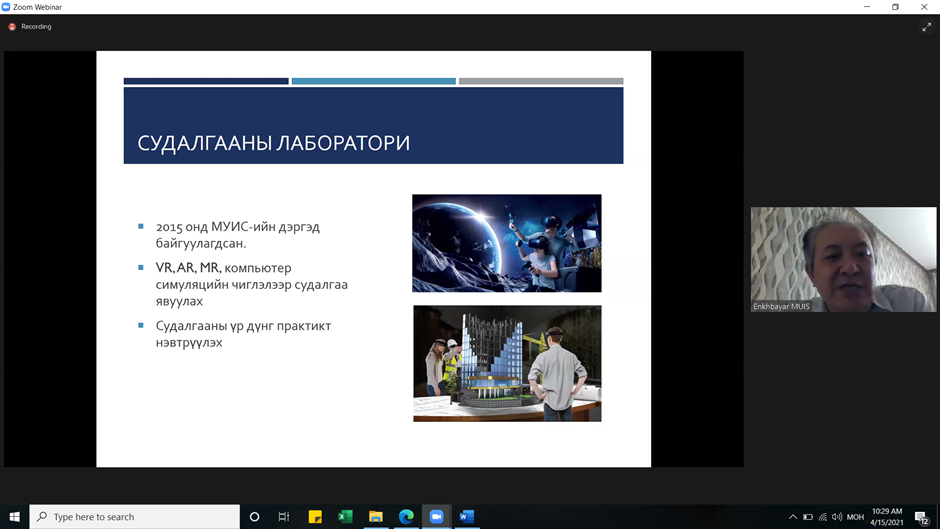Viewport: 940px width, 529px height.
Task: Open File Explorer from the taskbar
Action: click(376, 516)
